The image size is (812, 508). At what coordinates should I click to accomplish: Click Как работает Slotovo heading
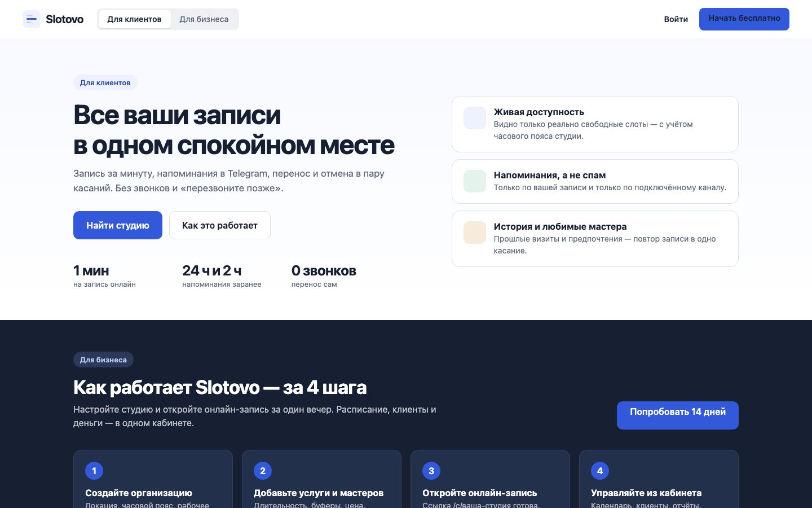220,388
